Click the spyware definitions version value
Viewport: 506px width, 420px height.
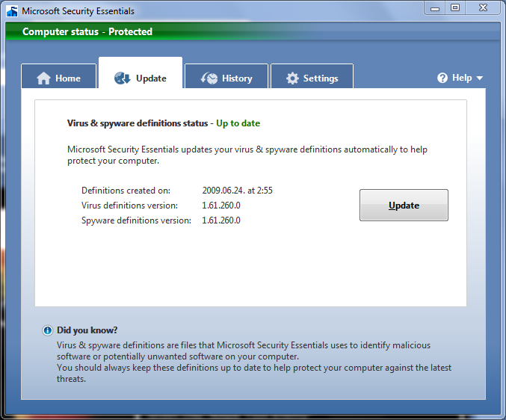point(221,220)
